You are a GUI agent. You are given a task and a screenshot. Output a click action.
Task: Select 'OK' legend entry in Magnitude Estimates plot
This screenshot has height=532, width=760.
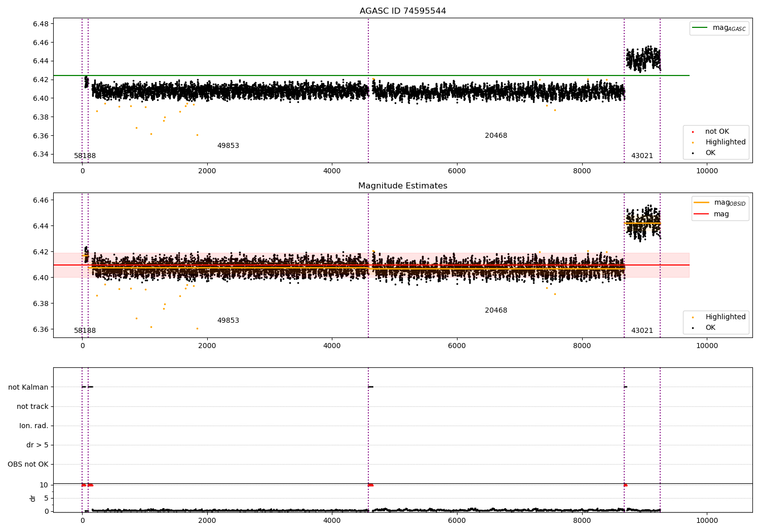pyautogui.click(x=710, y=328)
